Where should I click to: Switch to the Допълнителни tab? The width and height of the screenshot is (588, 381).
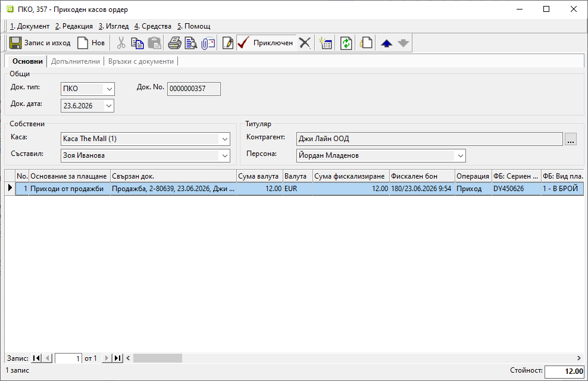click(x=76, y=61)
